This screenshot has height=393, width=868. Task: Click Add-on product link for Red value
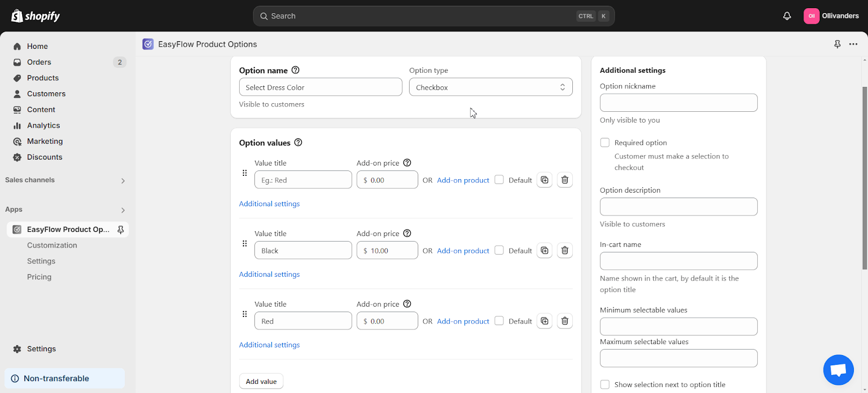[463, 321]
